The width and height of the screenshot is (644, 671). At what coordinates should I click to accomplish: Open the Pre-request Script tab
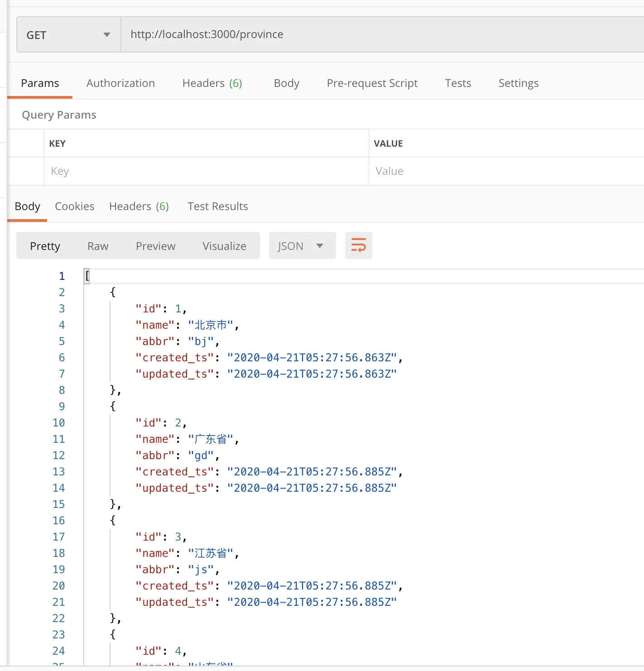[372, 83]
